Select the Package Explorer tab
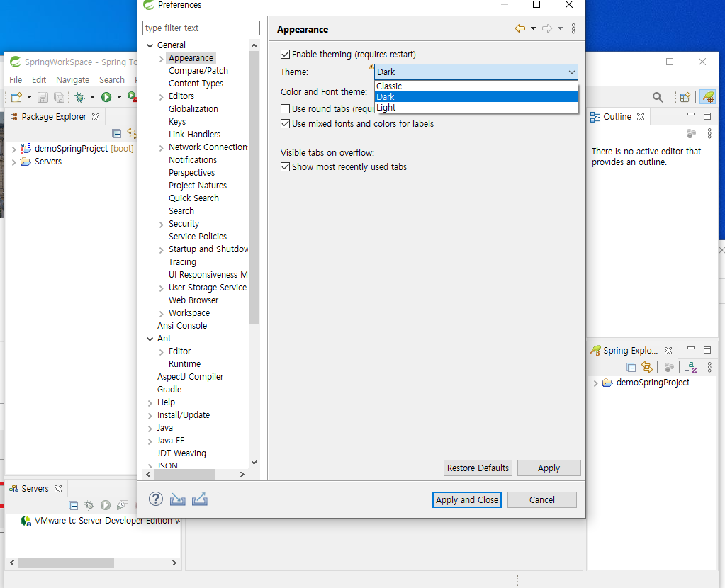The width and height of the screenshot is (725, 588). tap(54, 116)
